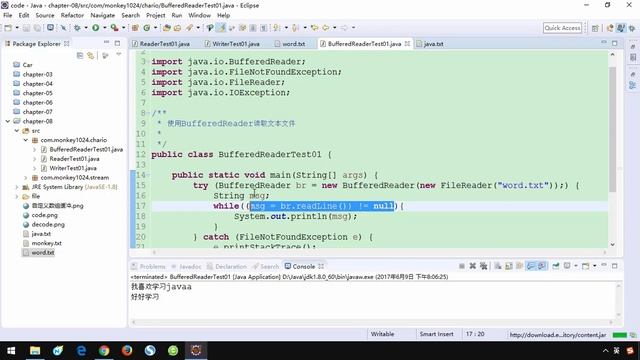640x360 pixels.
Task: Toggle Scroll Lock in Console toolbar
Action: pos(509,266)
